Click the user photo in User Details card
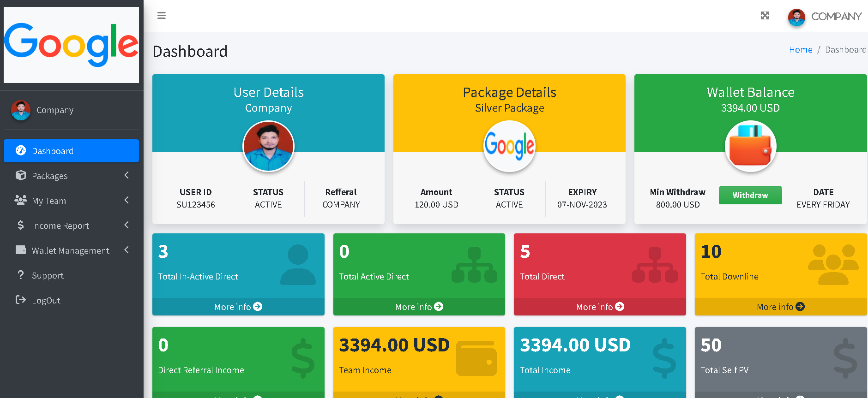 tap(268, 146)
